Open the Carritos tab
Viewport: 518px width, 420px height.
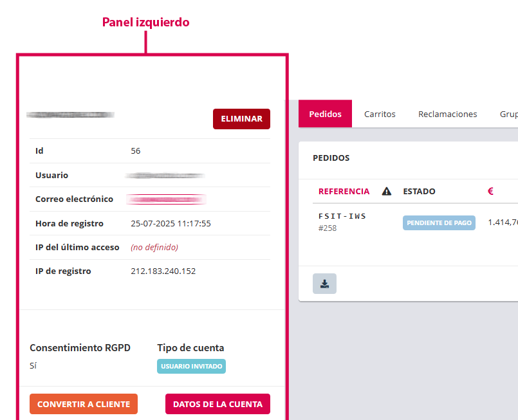(380, 114)
